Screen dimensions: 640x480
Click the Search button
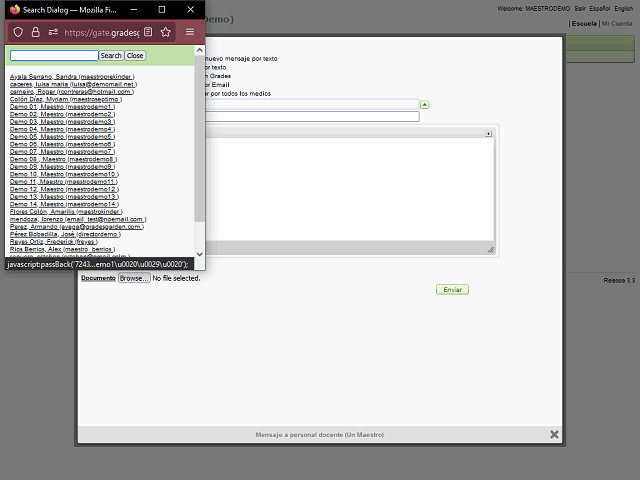pyautogui.click(x=111, y=56)
